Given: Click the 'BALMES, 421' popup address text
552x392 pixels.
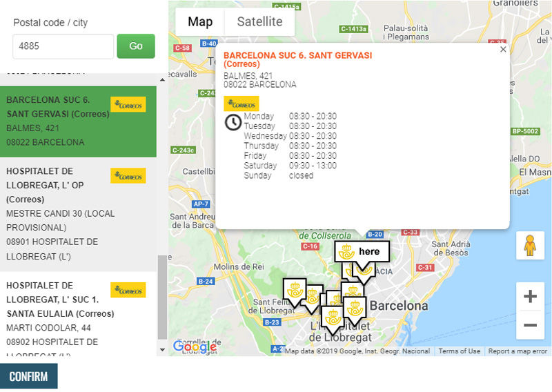Looking at the screenshot, I should click(x=248, y=76).
